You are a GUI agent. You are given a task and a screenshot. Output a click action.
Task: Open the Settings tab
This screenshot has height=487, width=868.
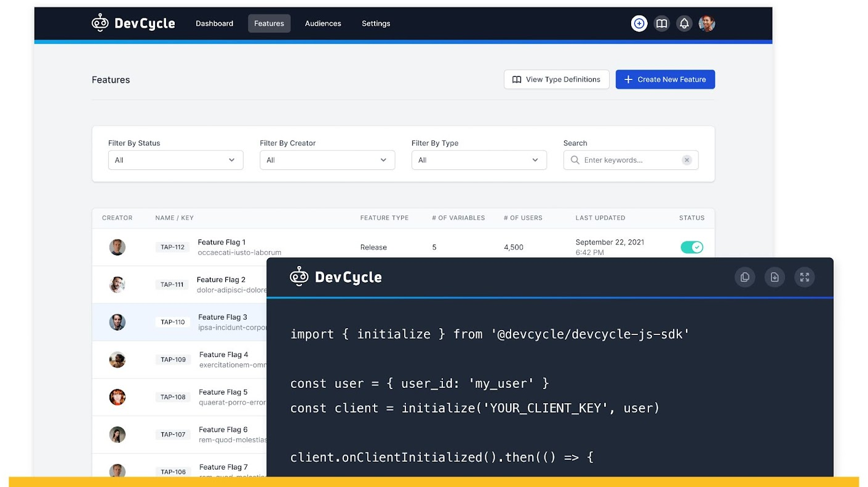pyautogui.click(x=376, y=23)
